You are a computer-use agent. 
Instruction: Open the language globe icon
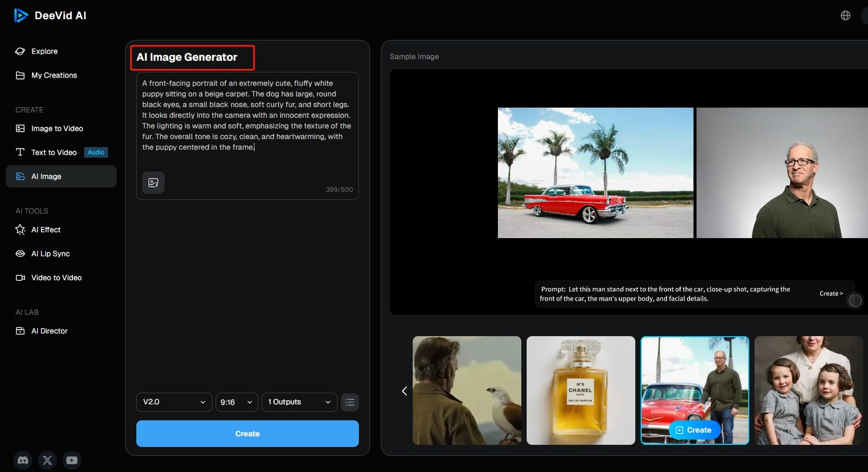[845, 15]
